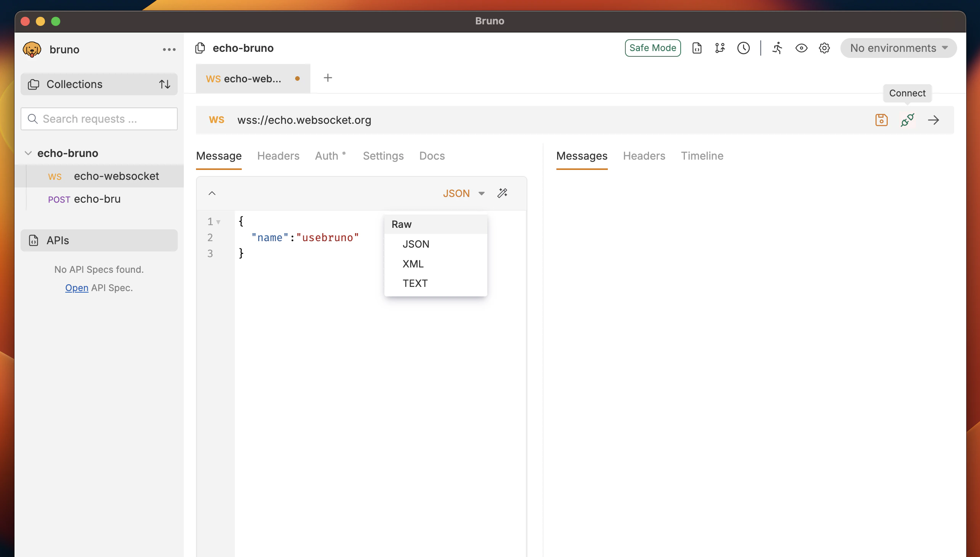This screenshot has width=980, height=557.
Task: Open the runner using the running figure icon
Action: [x=777, y=48]
